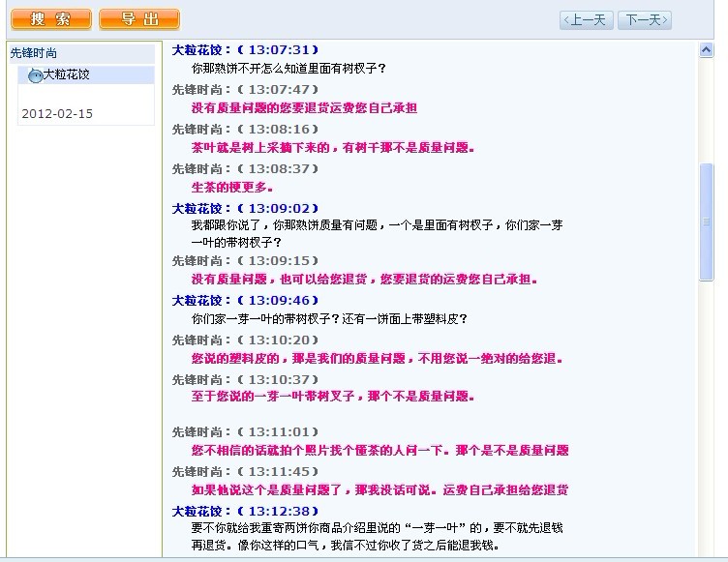Select 先锋时尚 account in the left tree

coord(34,53)
